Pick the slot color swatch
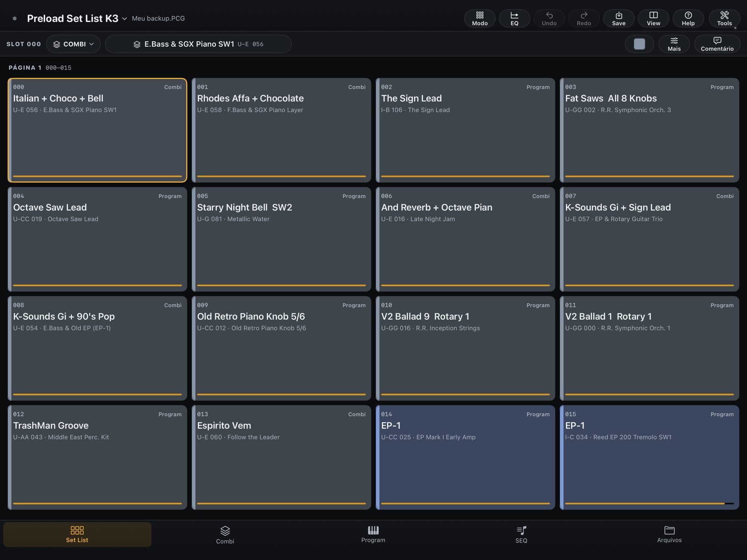Screen dimensions: 747x560 (639, 44)
